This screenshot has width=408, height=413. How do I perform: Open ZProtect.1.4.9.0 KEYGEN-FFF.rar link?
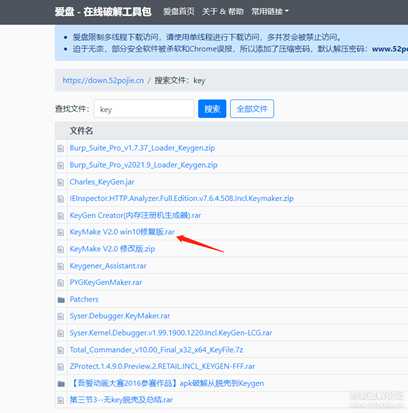(162, 366)
